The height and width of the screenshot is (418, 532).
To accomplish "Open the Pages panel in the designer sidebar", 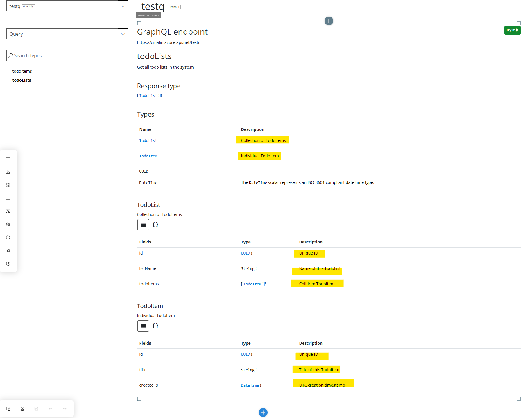I will 8,159.
